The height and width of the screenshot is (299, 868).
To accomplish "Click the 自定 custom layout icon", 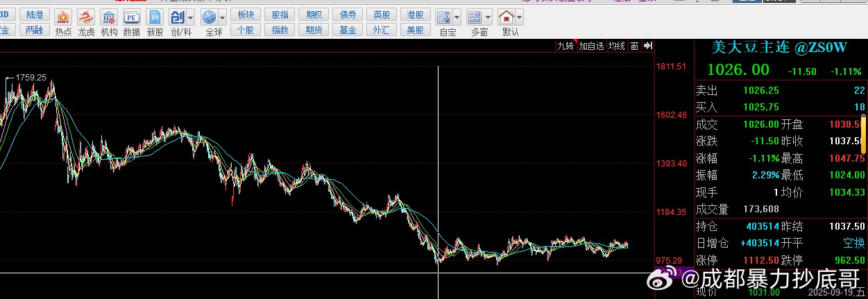I will 443,17.
